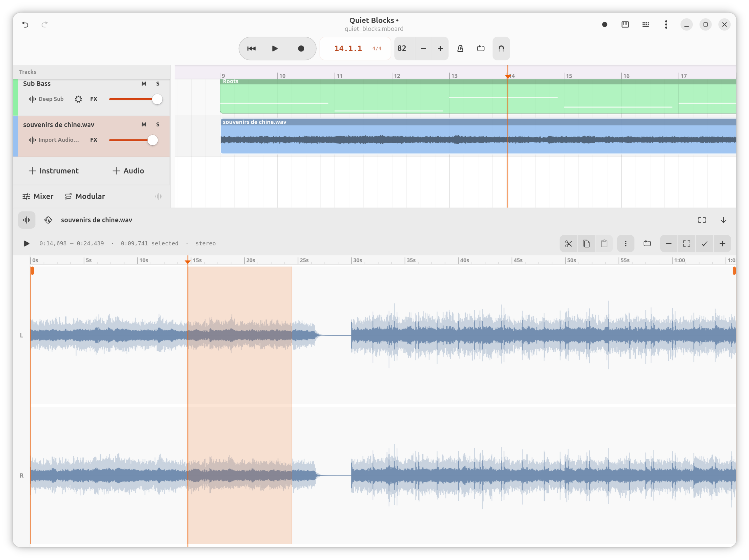Zoom waveform to the selection with the check icon
Image resolution: width=749 pixels, height=560 pixels.
[704, 244]
